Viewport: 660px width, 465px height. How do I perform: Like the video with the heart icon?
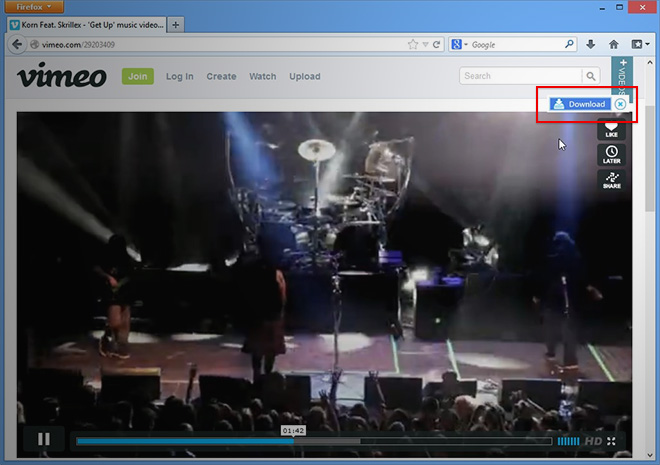(x=611, y=129)
